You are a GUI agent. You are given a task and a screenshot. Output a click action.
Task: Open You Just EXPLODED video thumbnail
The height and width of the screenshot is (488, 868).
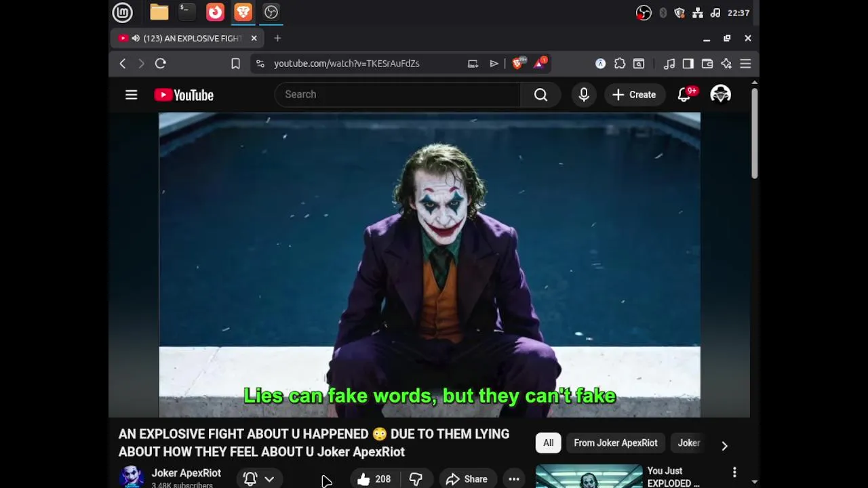(x=589, y=476)
